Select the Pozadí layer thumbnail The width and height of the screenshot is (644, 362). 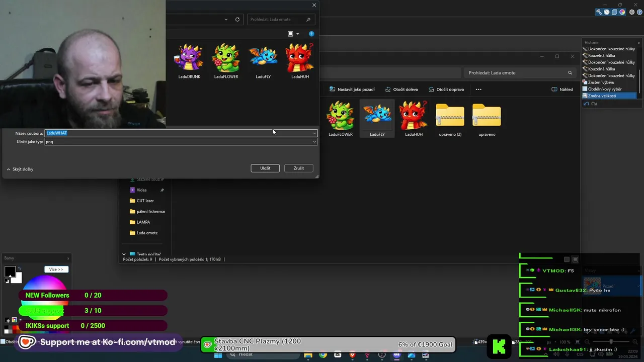(592, 286)
